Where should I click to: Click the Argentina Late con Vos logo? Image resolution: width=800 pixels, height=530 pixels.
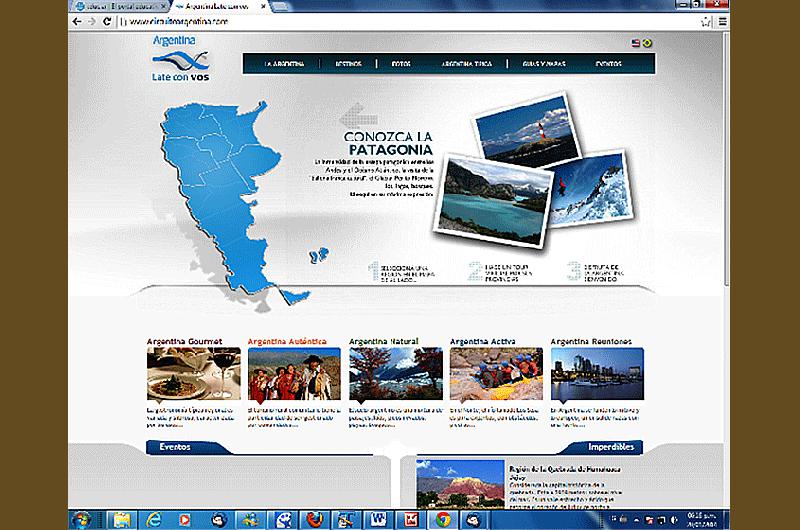click(181, 58)
